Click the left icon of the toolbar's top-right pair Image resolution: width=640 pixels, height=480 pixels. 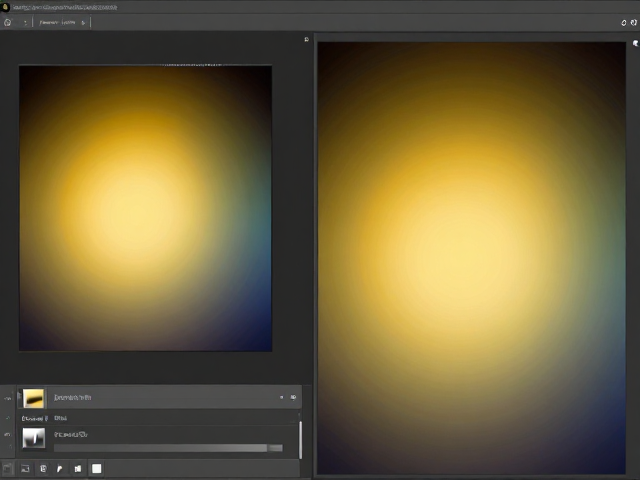(623, 23)
